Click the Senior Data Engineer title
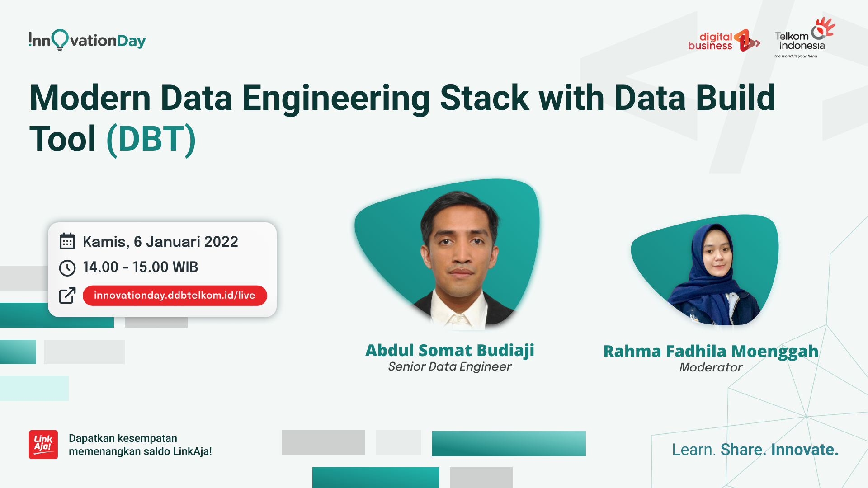 (x=449, y=366)
